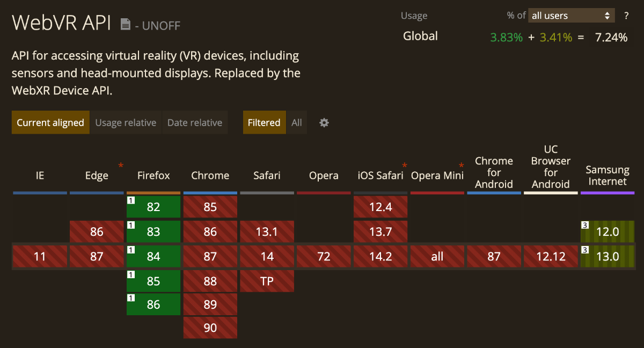Click note marker 1 on Firefox 82
Viewport: 644px width, 348px height.
click(x=130, y=200)
